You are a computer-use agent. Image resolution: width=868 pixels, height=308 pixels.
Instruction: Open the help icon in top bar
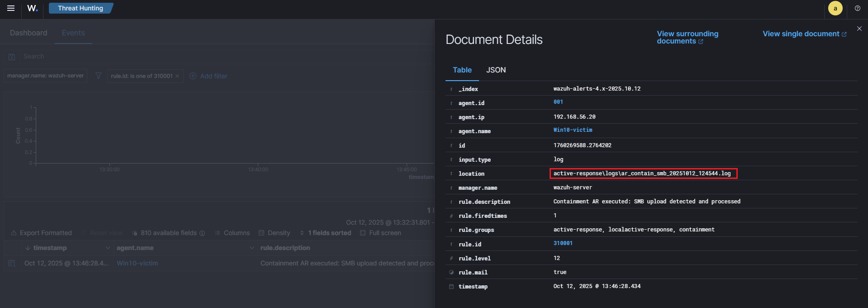857,8
